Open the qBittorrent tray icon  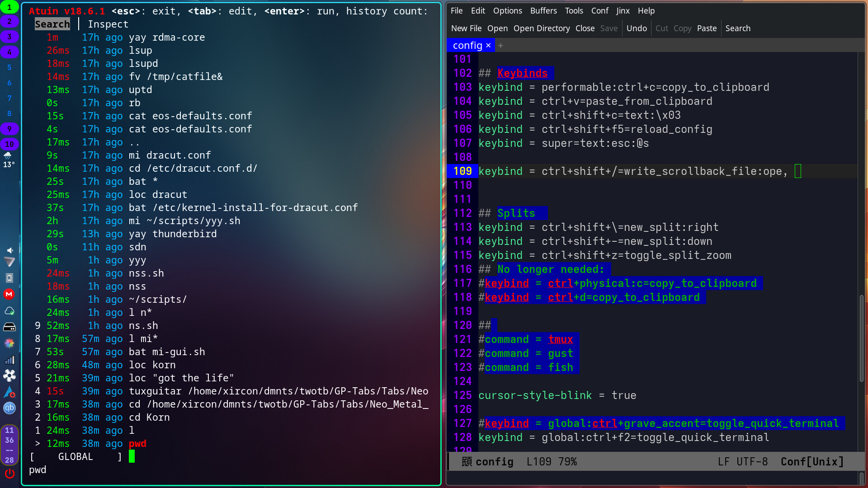pos(9,408)
